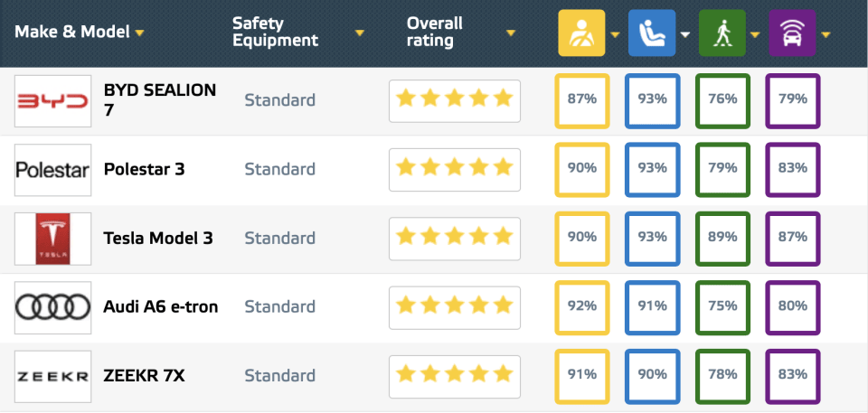Image resolution: width=868 pixels, height=413 pixels.
Task: Click Audi's 92% adult occupant score
Action: point(581,306)
